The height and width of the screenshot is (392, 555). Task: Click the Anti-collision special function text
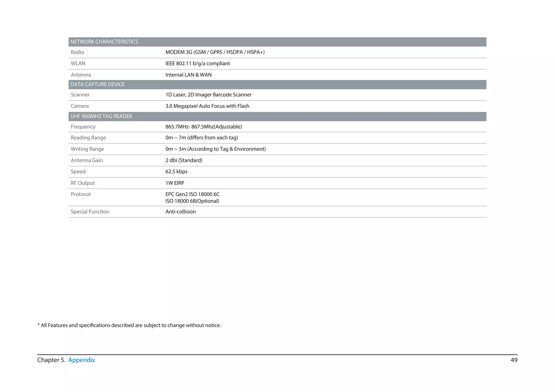point(180,212)
